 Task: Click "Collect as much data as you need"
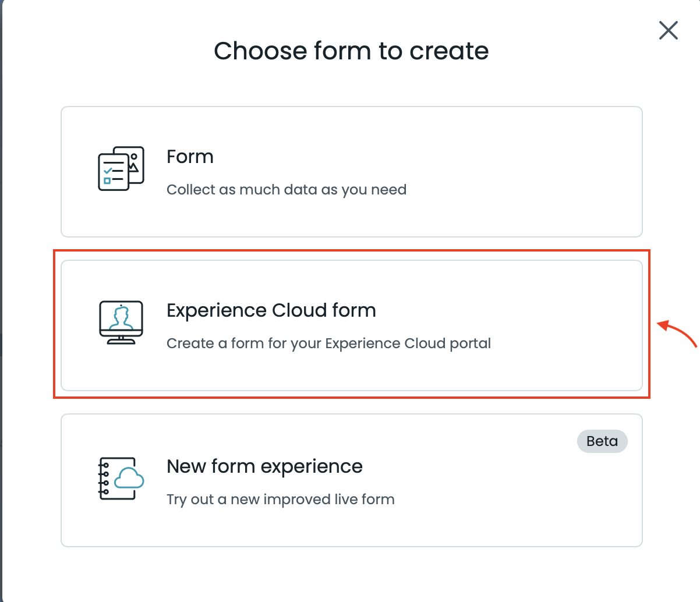click(x=286, y=190)
